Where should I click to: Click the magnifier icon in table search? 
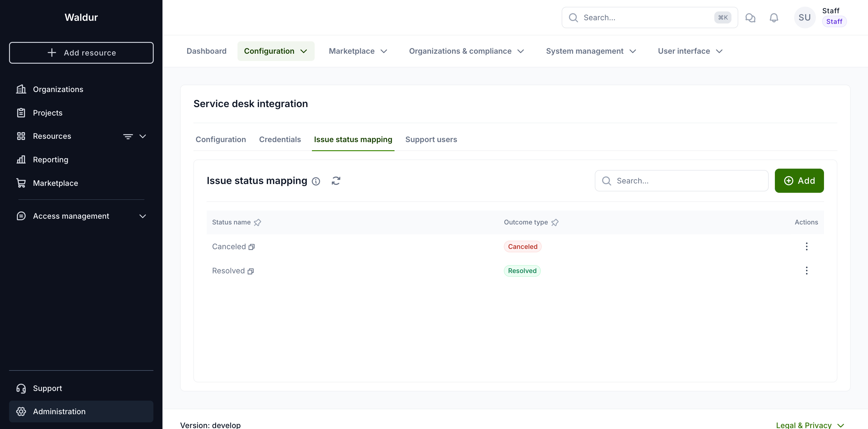click(x=606, y=181)
